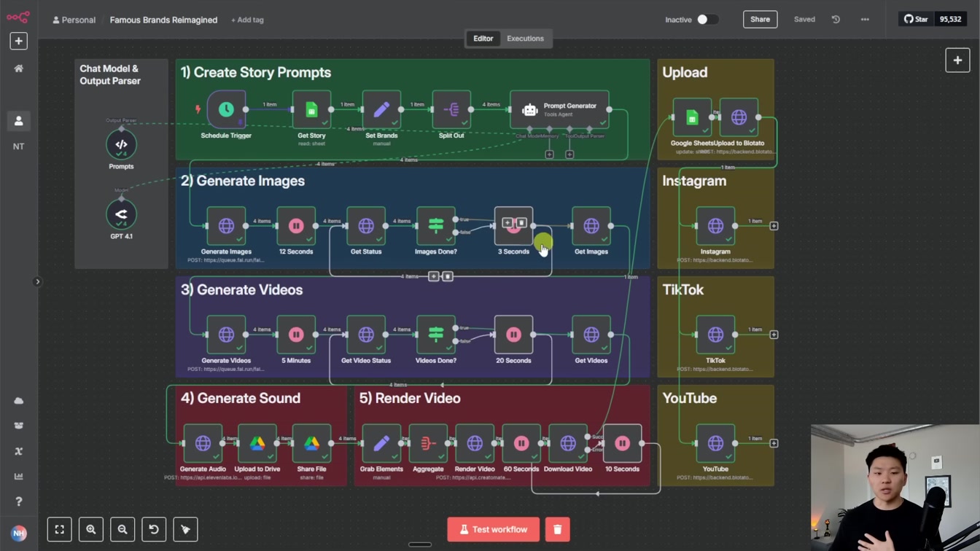Viewport: 980px width, 551px height.
Task: Open the Grab Elements edit node
Action: 381,443
